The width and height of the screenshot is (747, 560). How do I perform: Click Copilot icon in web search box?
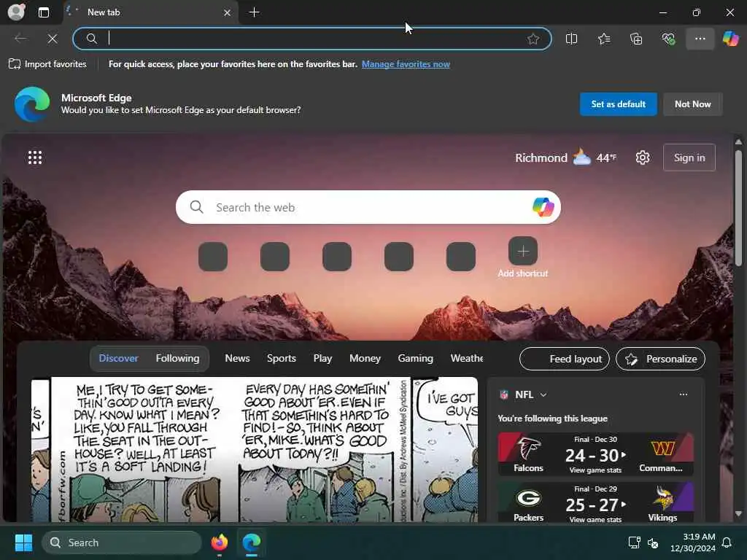point(543,207)
